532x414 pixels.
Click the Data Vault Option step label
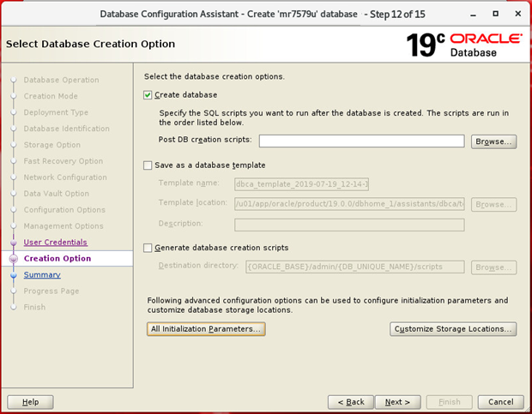pyautogui.click(x=57, y=194)
